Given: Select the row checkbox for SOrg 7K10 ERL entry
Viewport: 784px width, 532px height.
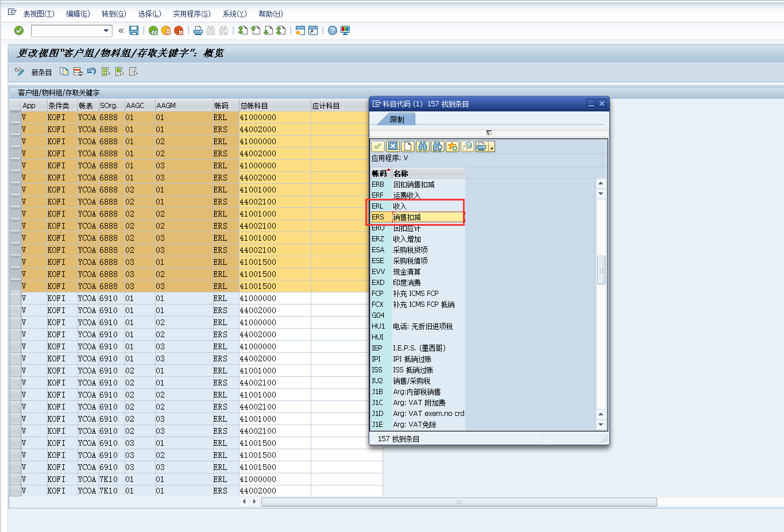Looking at the screenshot, I should point(16,479).
